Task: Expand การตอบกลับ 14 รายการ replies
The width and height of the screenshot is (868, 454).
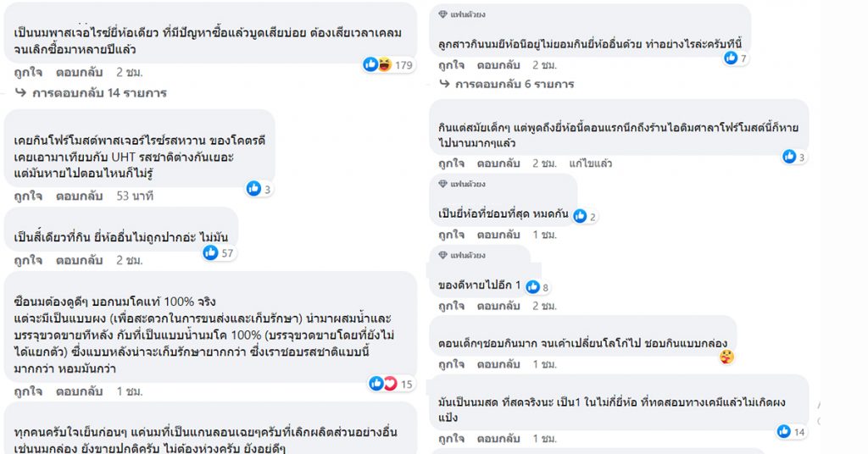Action: coord(92,93)
